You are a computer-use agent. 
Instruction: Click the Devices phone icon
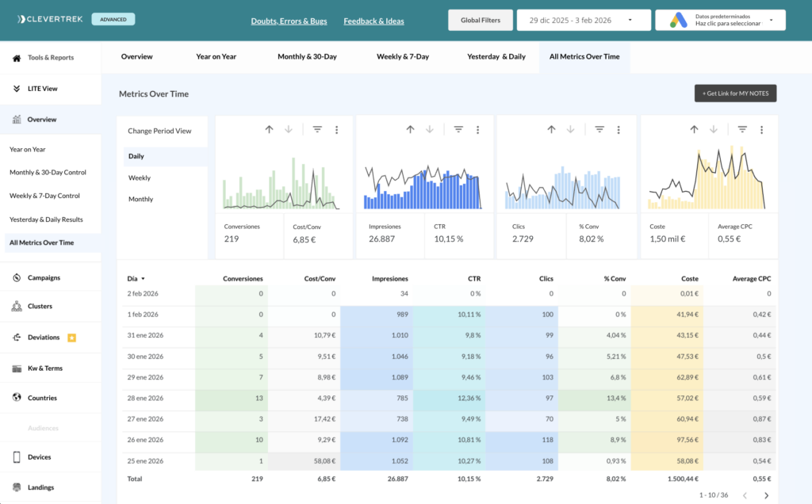pyautogui.click(x=17, y=457)
